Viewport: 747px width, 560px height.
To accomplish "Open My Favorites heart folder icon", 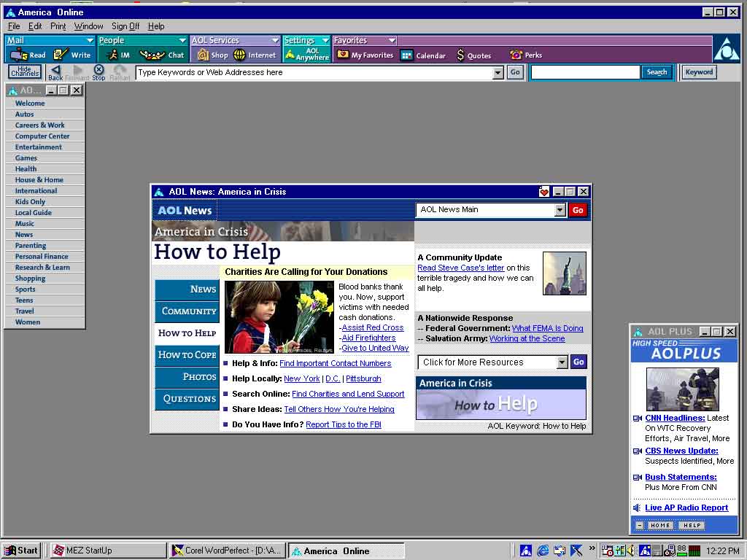I will click(343, 55).
